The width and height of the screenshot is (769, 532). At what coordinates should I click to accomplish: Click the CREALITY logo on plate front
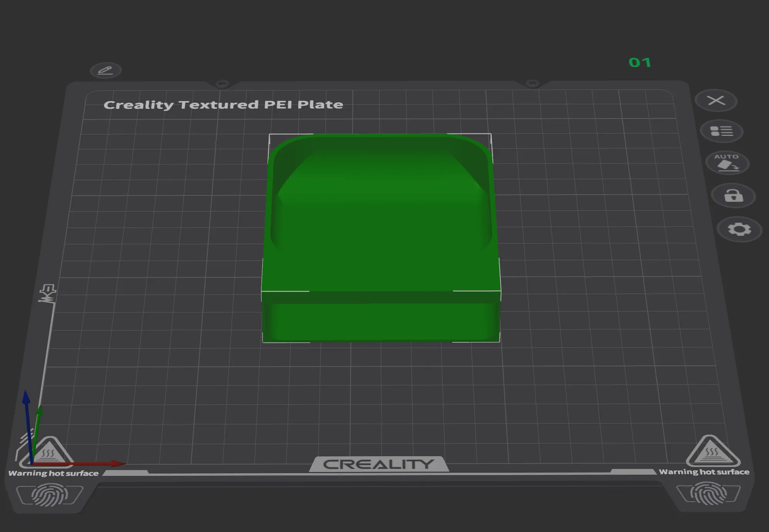[x=379, y=464]
